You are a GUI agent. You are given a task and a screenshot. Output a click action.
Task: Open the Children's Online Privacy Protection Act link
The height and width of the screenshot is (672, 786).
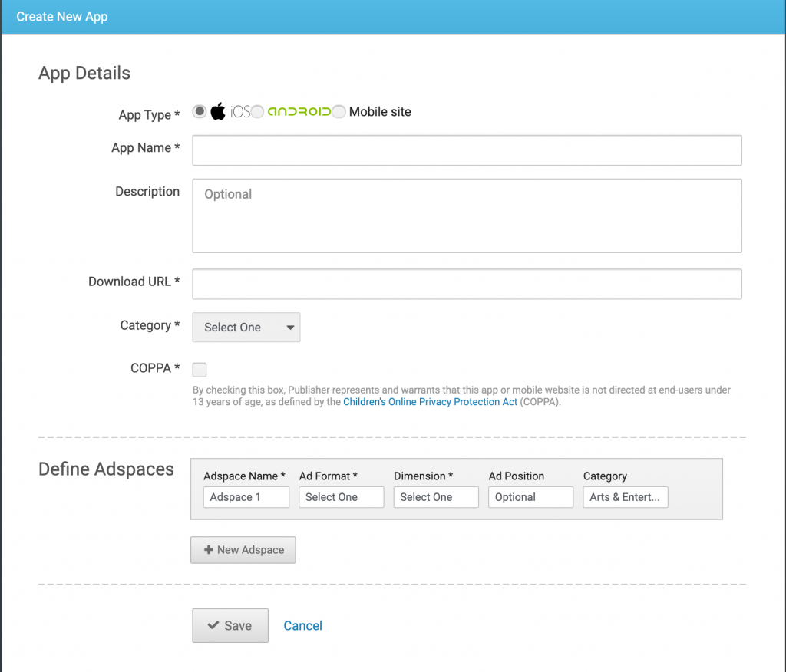click(430, 401)
